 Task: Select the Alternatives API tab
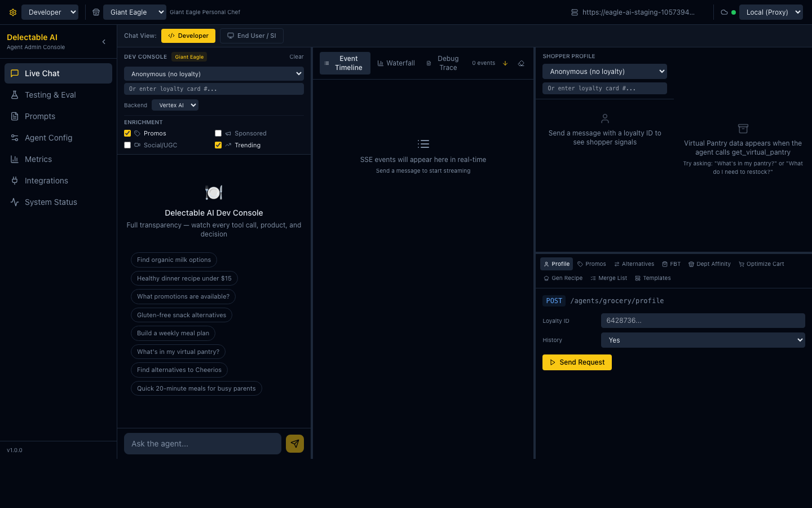click(x=634, y=264)
